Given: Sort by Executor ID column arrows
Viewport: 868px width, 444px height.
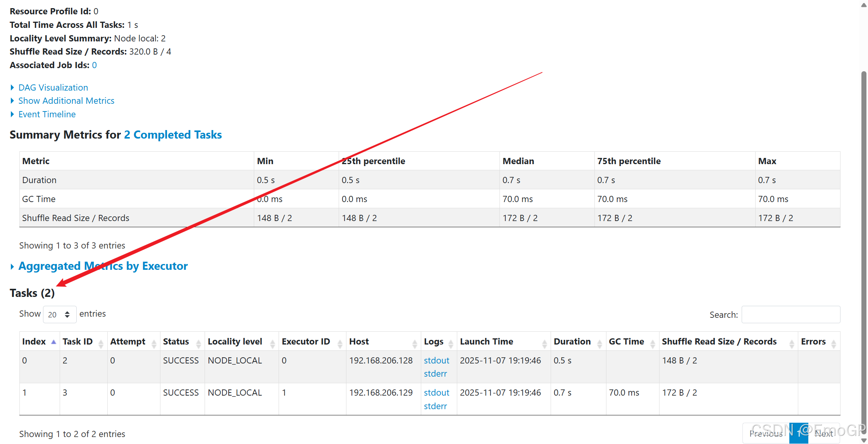Looking at the screenshot, I should pyautogui.click(x=340, y=343).
